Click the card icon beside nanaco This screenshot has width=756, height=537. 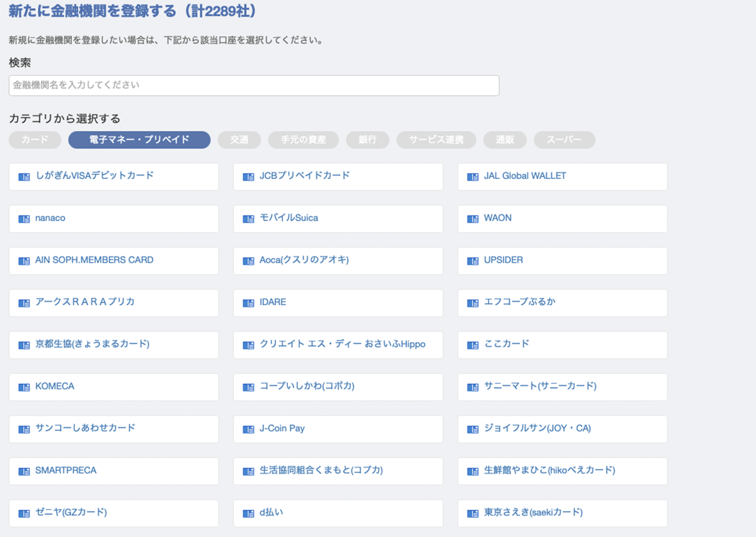pos(25,219)
